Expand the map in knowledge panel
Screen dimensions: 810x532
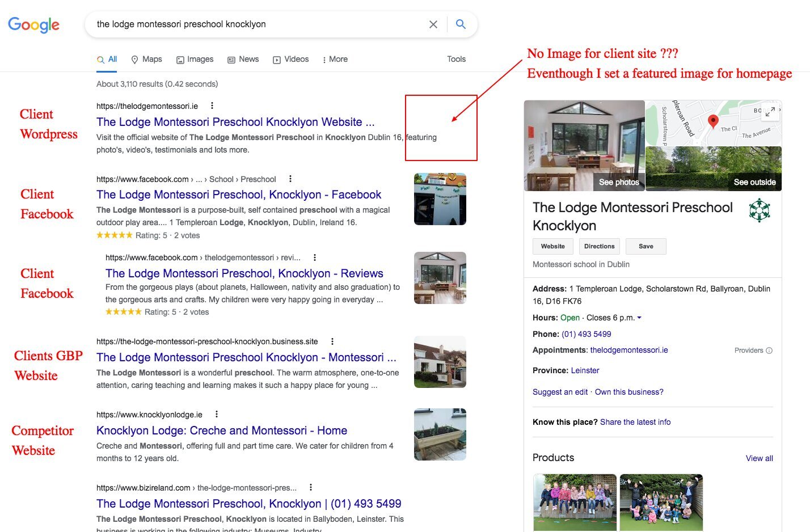[770, 112]
